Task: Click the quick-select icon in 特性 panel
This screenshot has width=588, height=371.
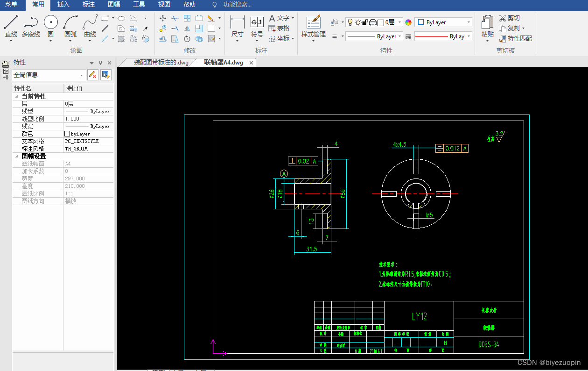Action: click(x=105, y=75)
